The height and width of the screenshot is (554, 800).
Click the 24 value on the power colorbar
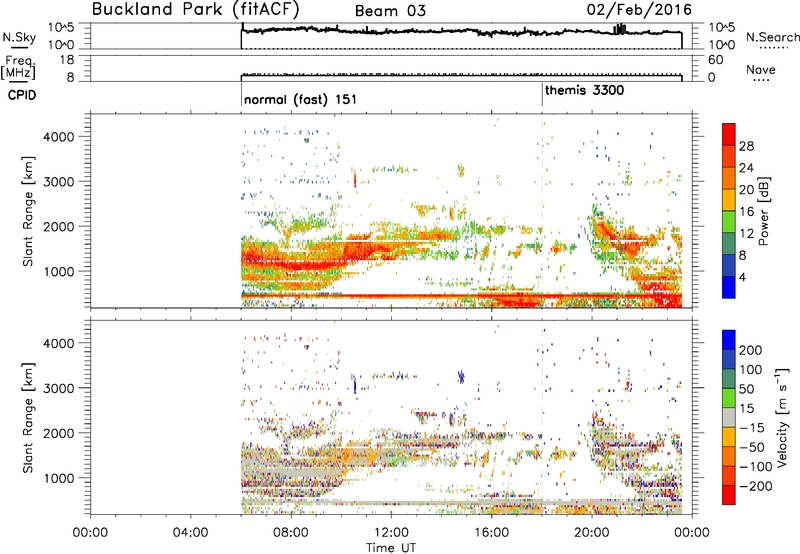click(746, 168)
